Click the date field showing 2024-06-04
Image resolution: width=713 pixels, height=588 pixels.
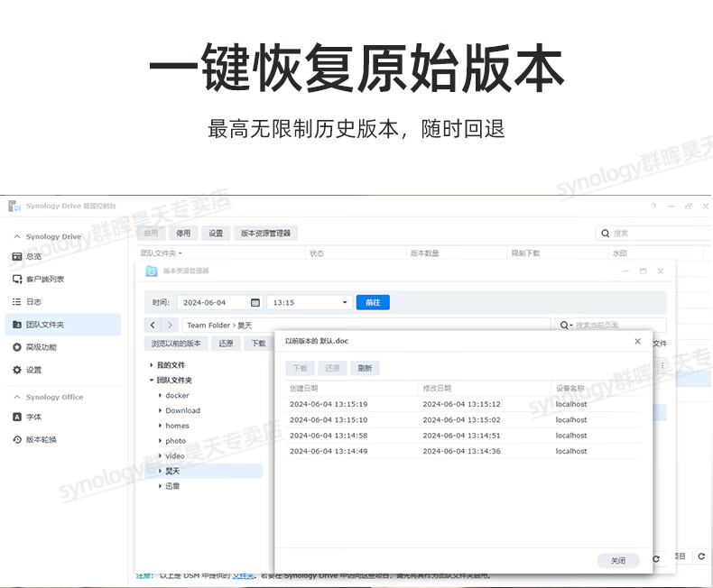click(x=220, y=303)
